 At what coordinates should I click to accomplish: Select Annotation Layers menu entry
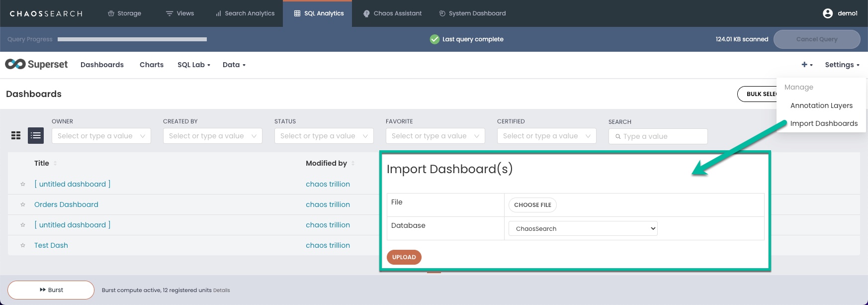click(x=821, y=105)
